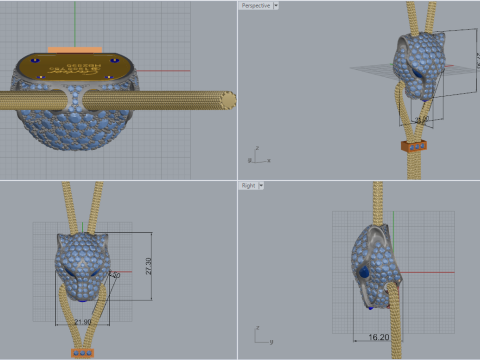Select the orange rectangle above the gold plate
Screen dimensions: 480x360
[x=75, y=50]
